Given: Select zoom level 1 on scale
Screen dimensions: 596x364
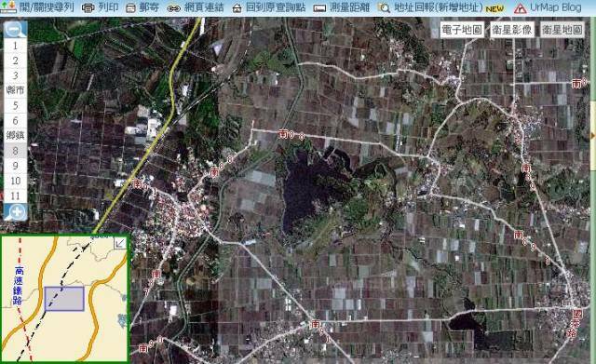Looking at the screenshot, I should tap(15, 46).
